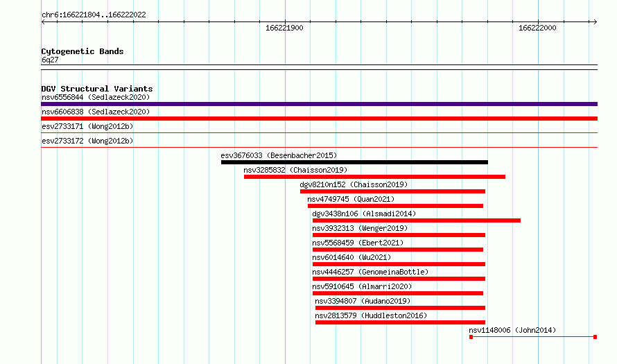The image size is (617, 364).
Task: Click the red nsv2813579 variant bar
Action: [400, 322]
